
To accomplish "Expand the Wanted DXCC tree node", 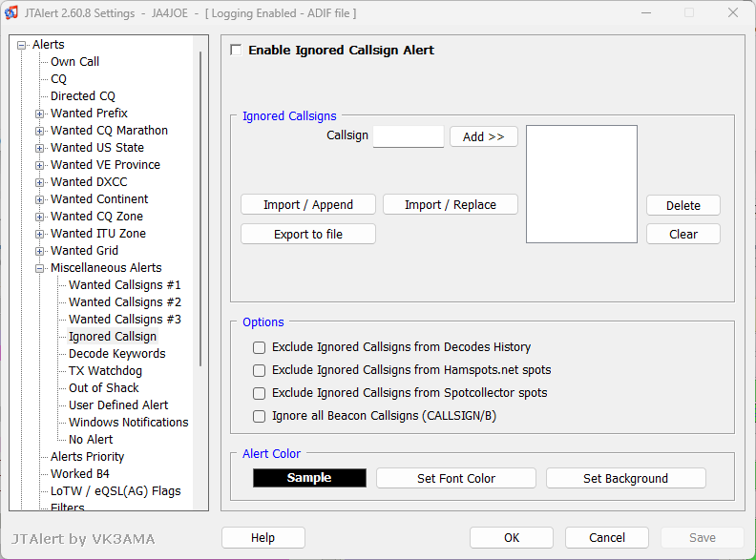I will (x=39, y=182).
